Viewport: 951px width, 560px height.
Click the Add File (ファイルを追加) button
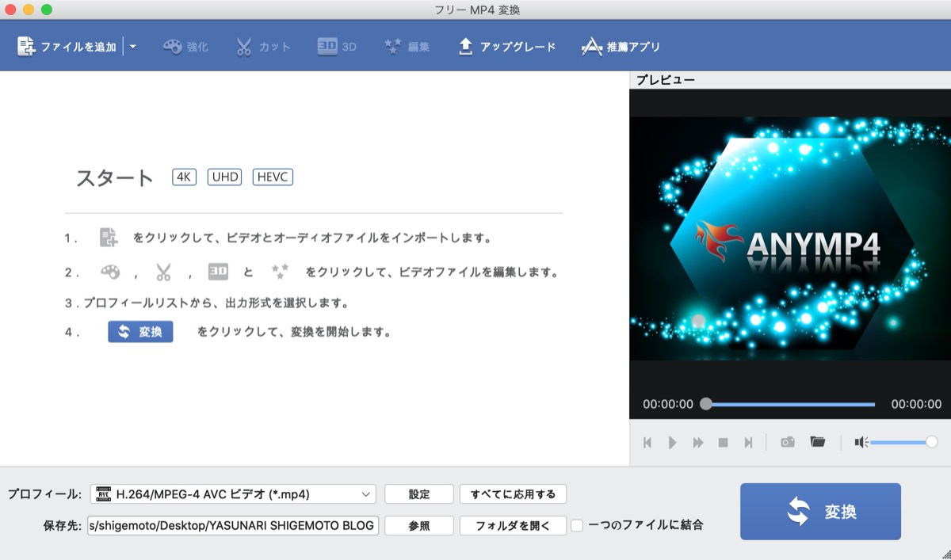click(67, 47)
